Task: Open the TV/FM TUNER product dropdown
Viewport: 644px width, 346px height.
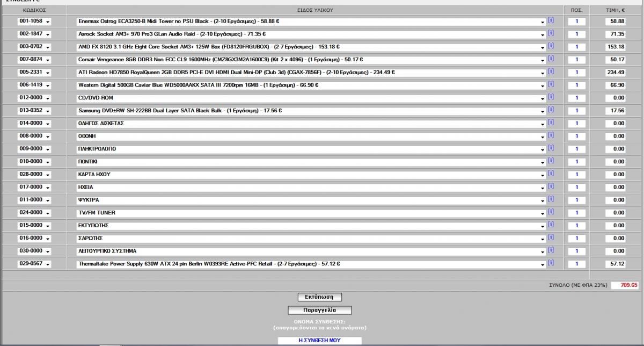Action: [311, 213]
